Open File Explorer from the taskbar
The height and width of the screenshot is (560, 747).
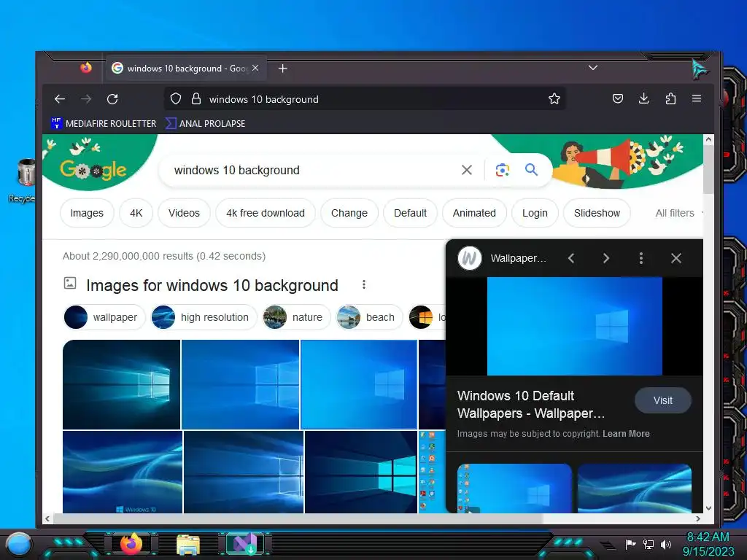tap(188, 544)
